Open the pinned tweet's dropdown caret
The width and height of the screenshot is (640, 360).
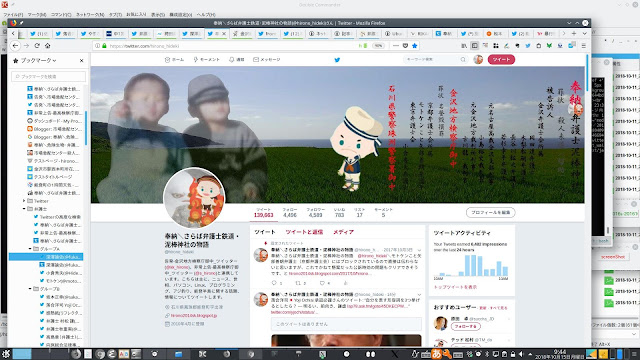coord(419,250)
